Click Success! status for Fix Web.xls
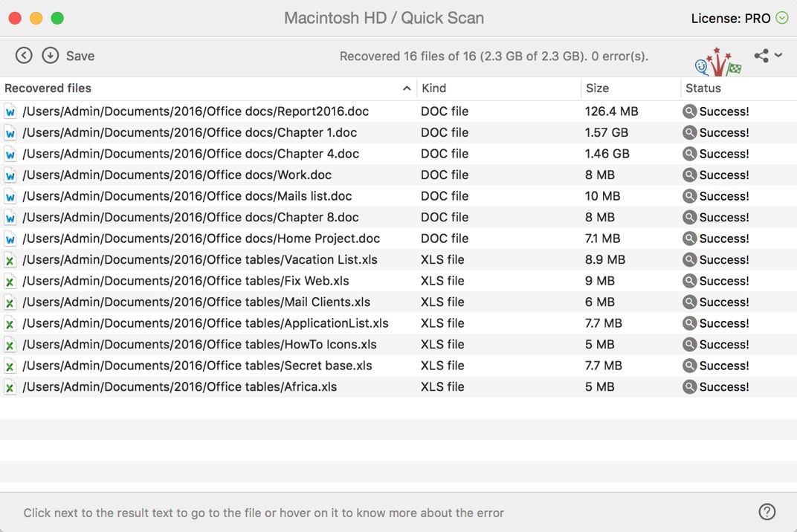This screenshot has height=532, width=797. tap(724, 281)
